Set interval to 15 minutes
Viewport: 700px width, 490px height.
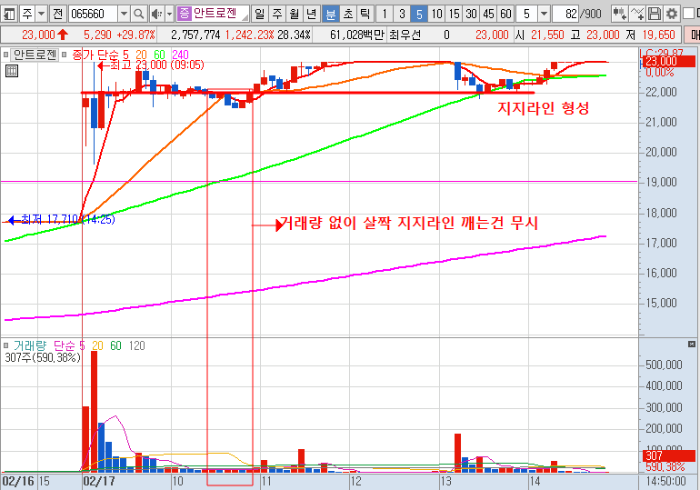click(454, 14)
